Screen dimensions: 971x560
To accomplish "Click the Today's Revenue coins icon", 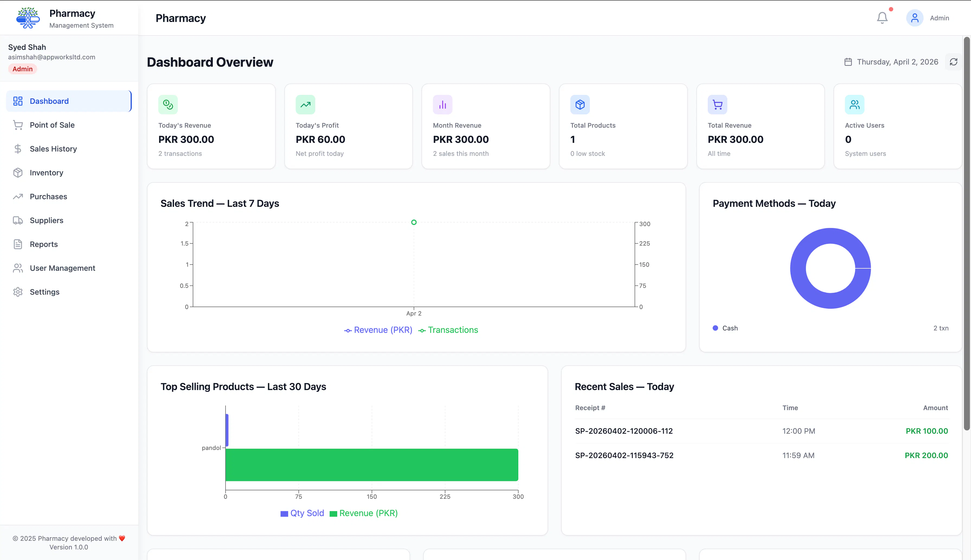I will [168, 105].
